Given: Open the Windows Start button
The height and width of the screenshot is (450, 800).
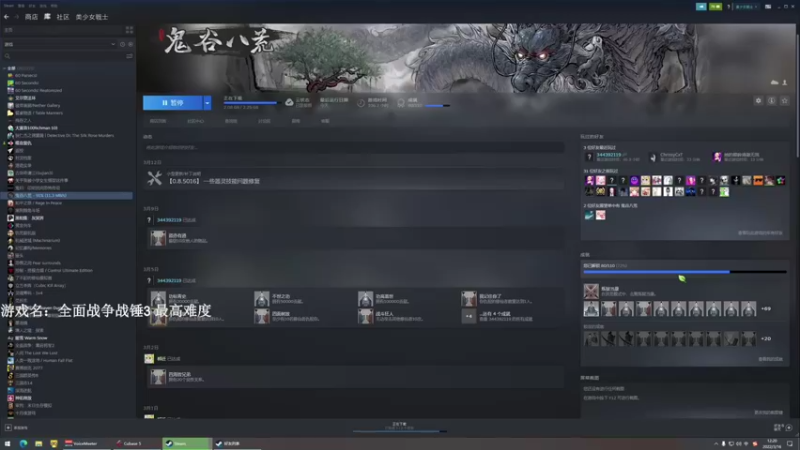Looking at the screenshot, I should (7, 444).
